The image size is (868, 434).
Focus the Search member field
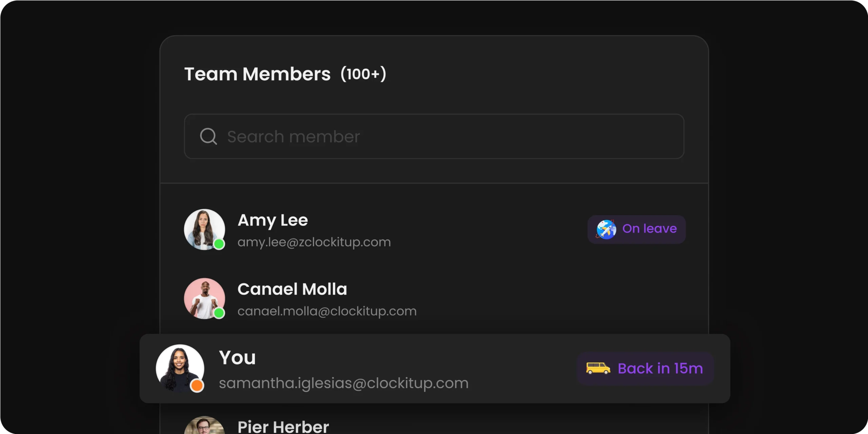(x=434, y=136)
